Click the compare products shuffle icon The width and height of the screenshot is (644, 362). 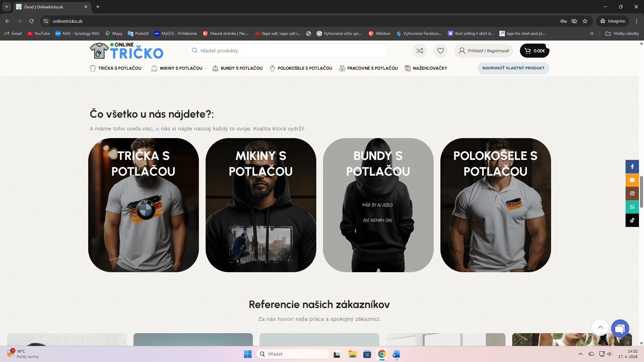tap(420, 51)
